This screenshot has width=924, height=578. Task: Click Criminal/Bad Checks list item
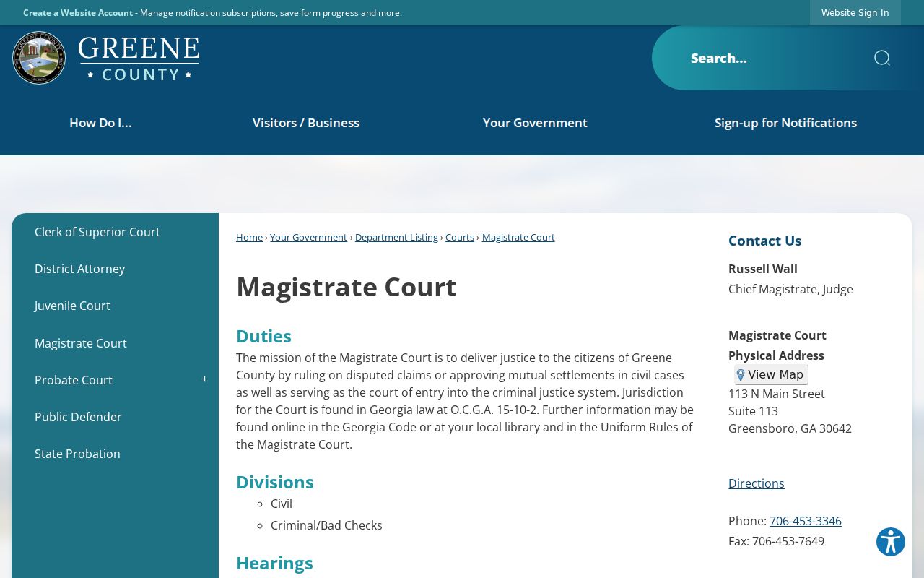pyautogui.click(x=326, y=525)
